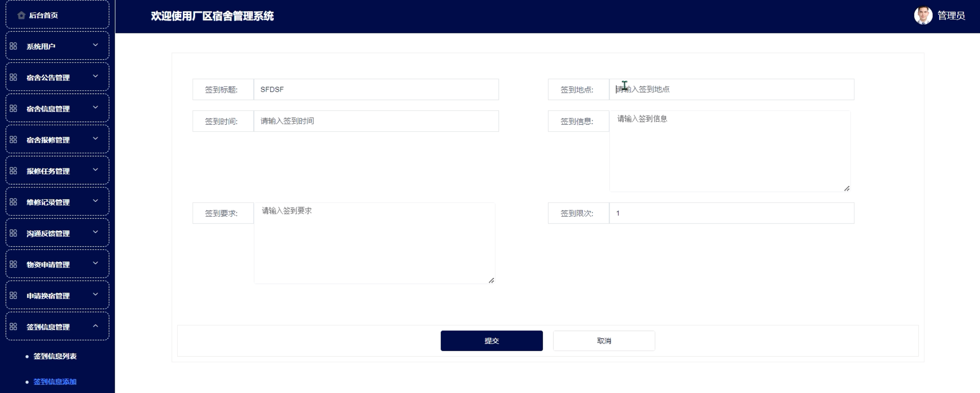
Task: Focus the 签到时间 input field
Action: click(x=376, y=121)
